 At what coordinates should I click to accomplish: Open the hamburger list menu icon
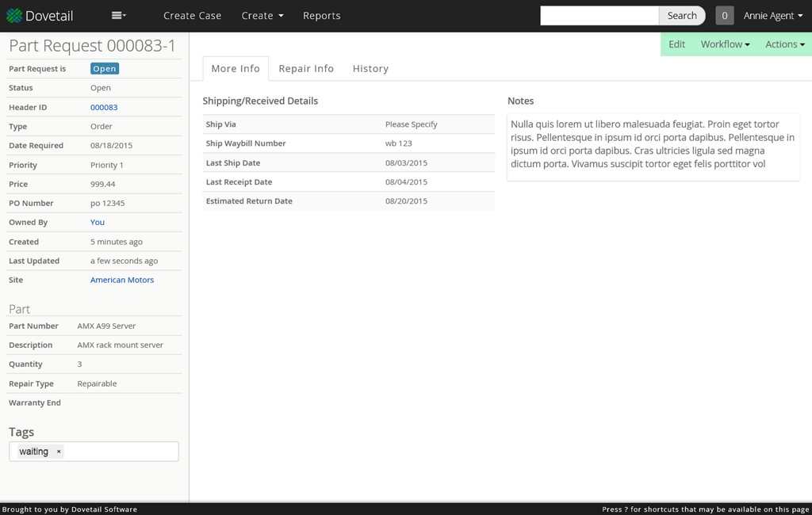(x=119, y=16)
